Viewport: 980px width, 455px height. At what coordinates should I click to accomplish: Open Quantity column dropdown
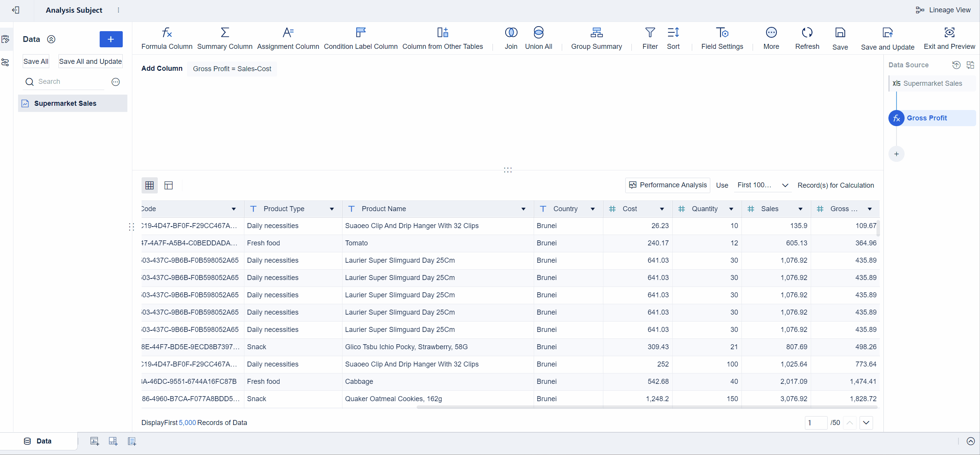(x=731, y=209)
